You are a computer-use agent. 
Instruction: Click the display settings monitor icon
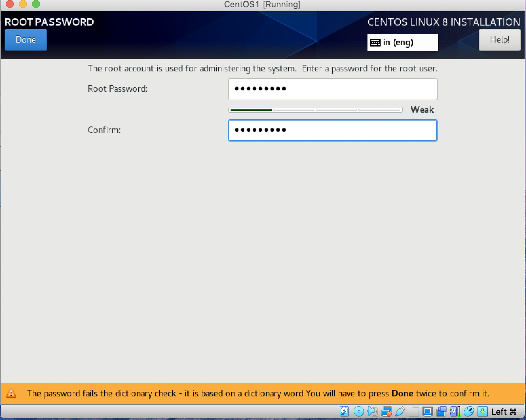point(427,411)
